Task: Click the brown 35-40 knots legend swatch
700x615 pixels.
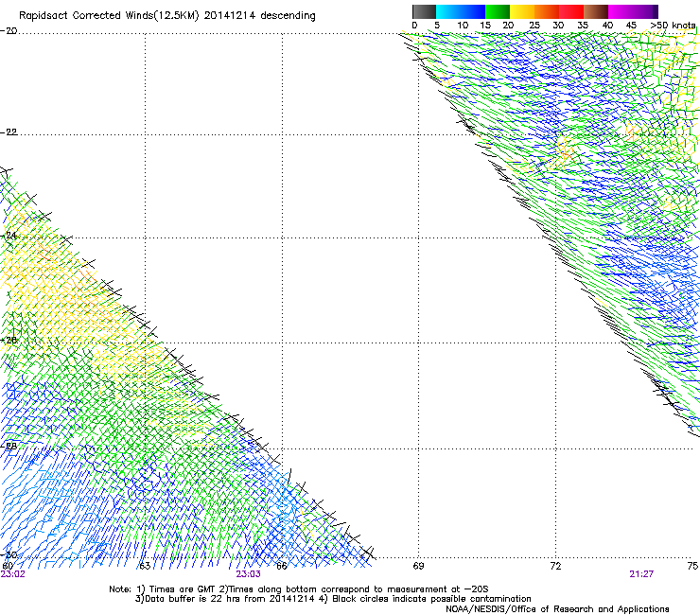Action: tap(596, 11)
